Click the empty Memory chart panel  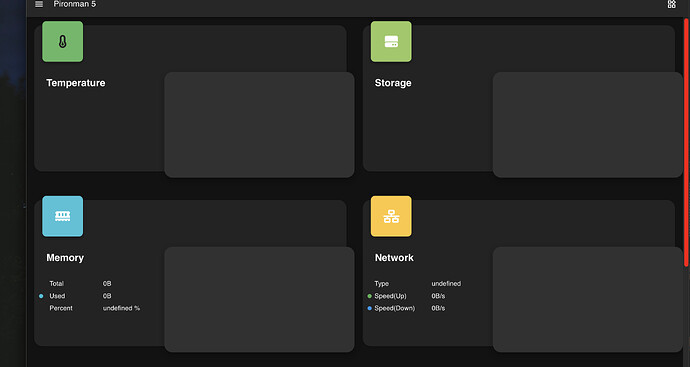(x=259, y=299)
